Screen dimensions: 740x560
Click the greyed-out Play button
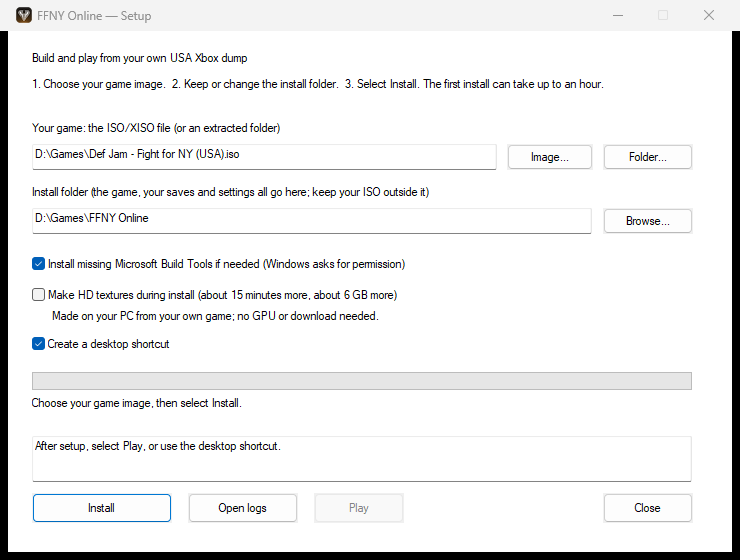click(x=359, y=508)
